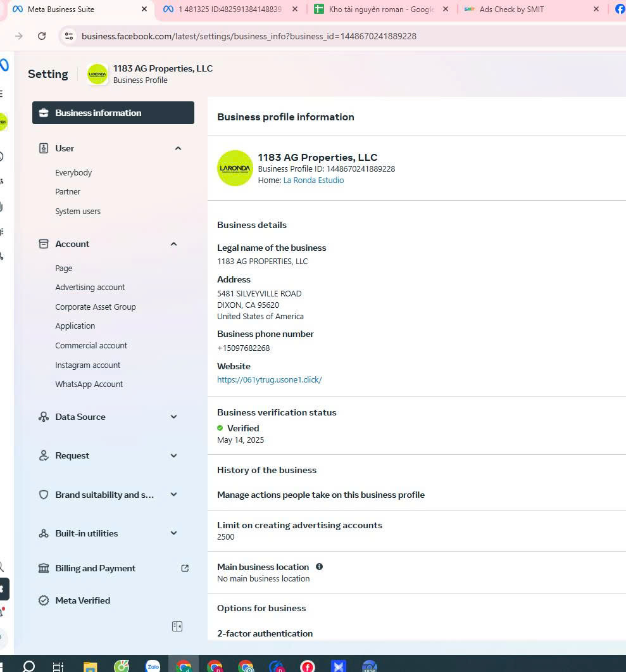Collapse the Account section chevron
This screenshot has height=672, width=626.
[x=174, y=244]
